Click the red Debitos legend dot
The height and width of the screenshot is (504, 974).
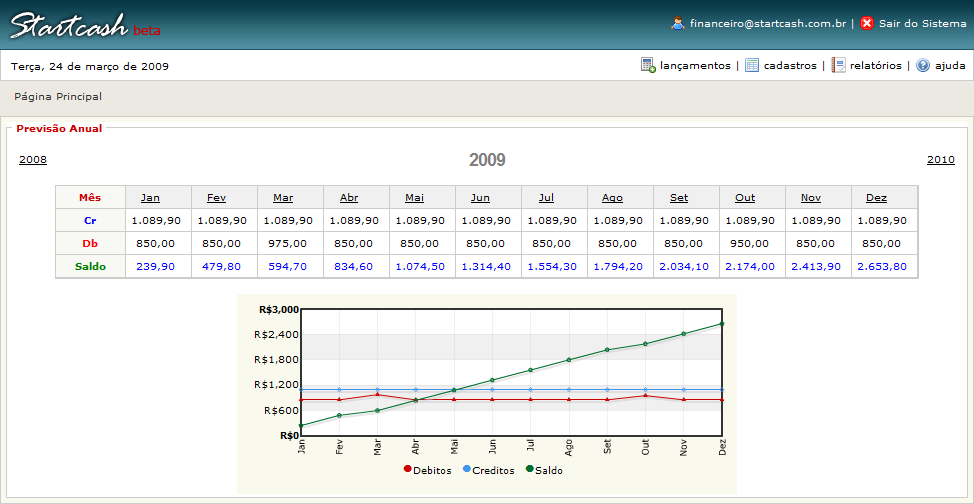tap(407, 470)
